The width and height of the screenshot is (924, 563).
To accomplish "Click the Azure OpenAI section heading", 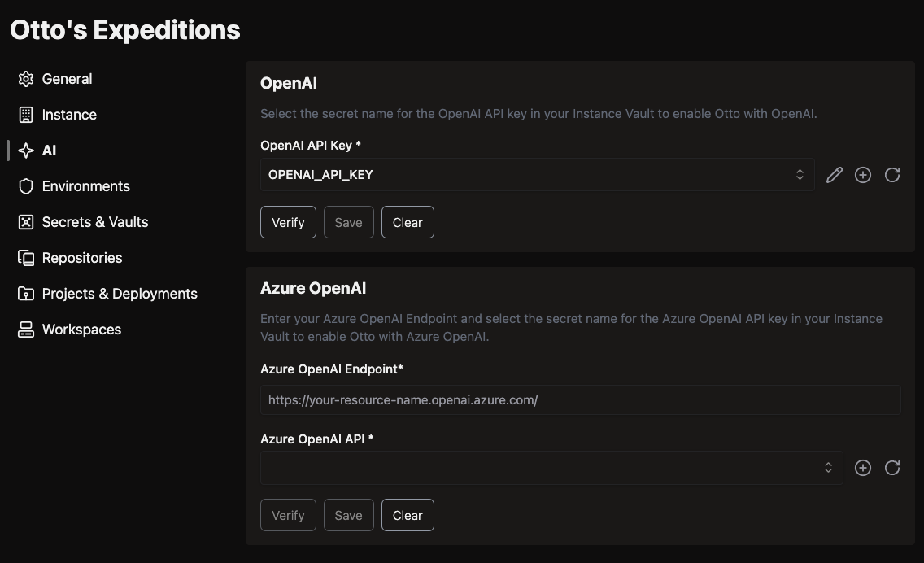I will point(313,288).
